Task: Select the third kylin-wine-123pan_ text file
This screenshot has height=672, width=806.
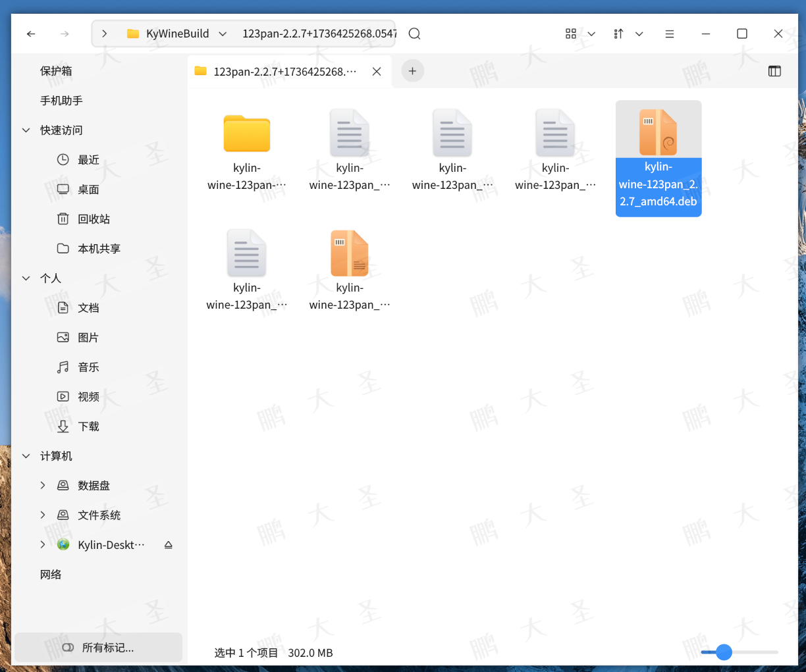Action: [452, 134]
